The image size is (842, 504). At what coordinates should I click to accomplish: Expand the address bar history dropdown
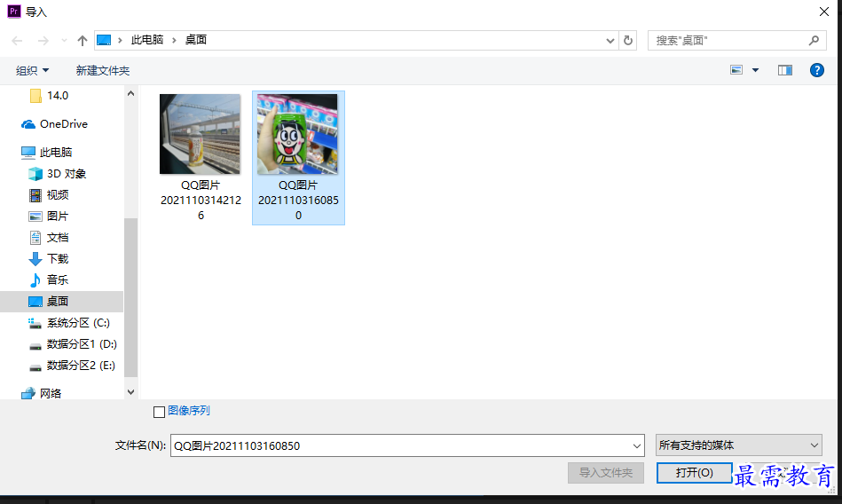tap(610, 40)
